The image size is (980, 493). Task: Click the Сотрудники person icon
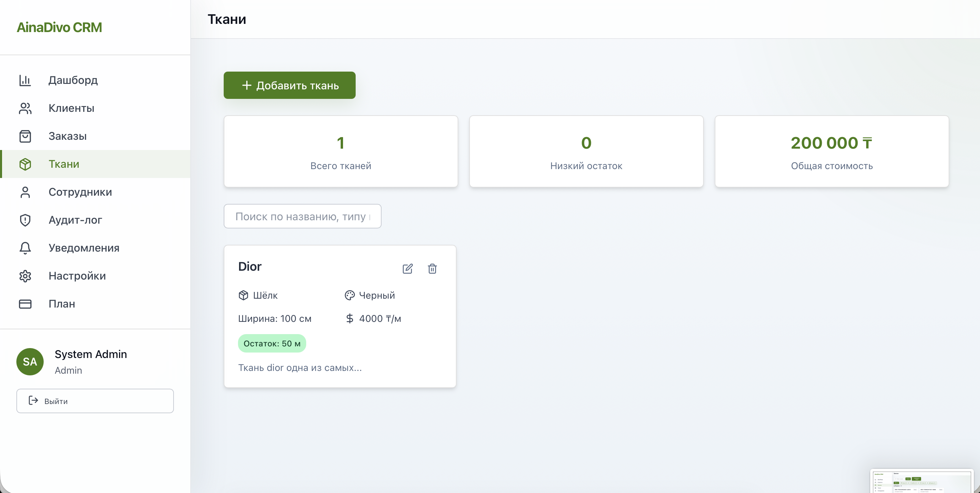point(25,192)
